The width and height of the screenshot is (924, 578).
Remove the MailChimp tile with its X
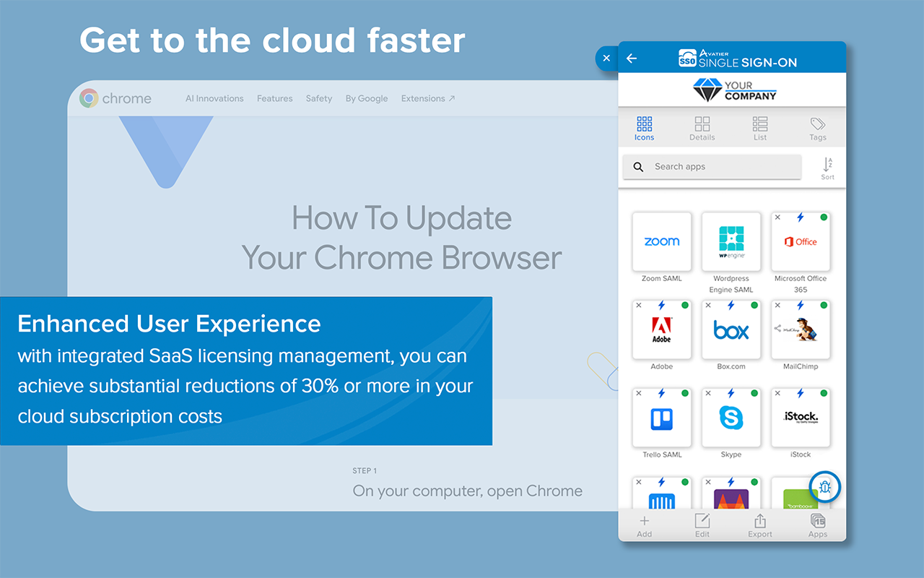click(777, 306)
